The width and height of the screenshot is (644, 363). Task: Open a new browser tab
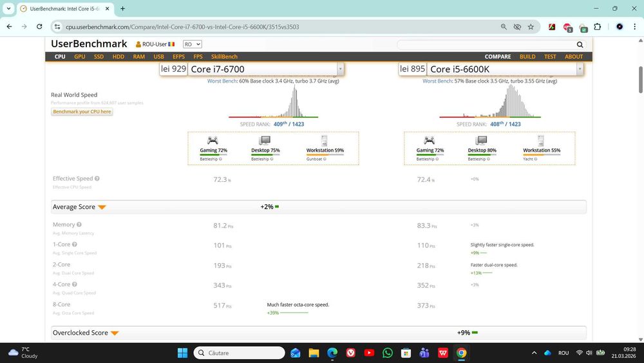pyautogui.click(x=122, y=8)
